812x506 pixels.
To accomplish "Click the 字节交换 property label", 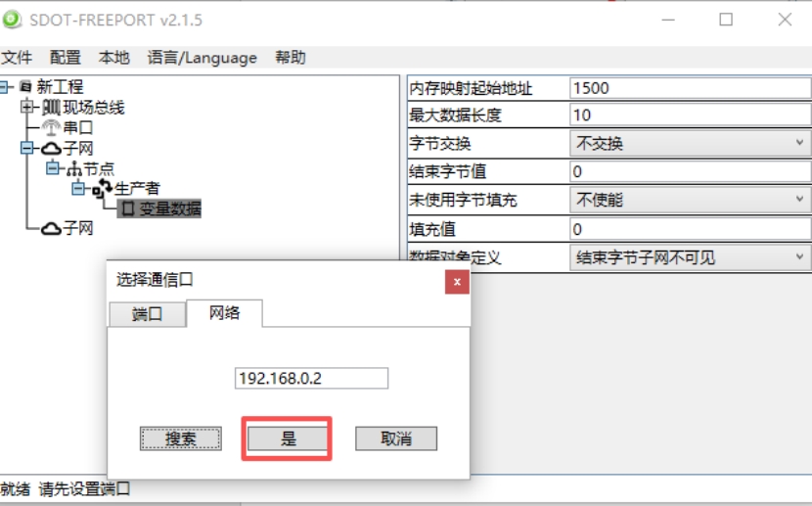I will coord(440,144).
